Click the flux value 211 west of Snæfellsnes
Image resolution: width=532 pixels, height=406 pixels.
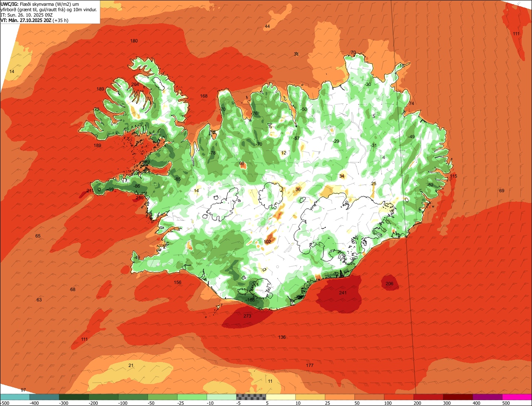(90, 191)
